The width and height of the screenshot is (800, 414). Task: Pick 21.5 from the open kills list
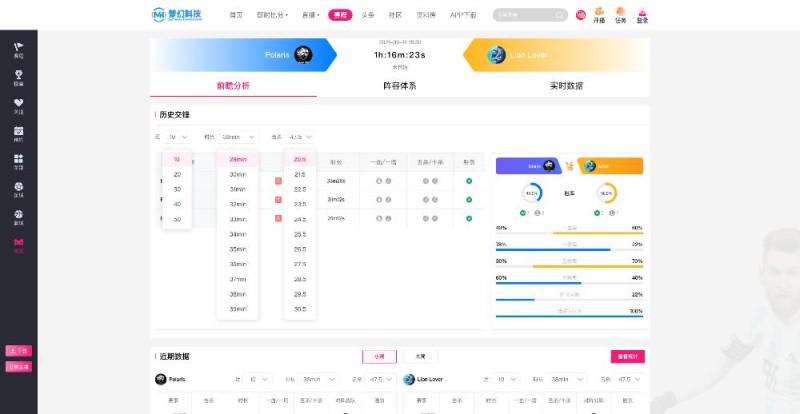tap(299, 174)
